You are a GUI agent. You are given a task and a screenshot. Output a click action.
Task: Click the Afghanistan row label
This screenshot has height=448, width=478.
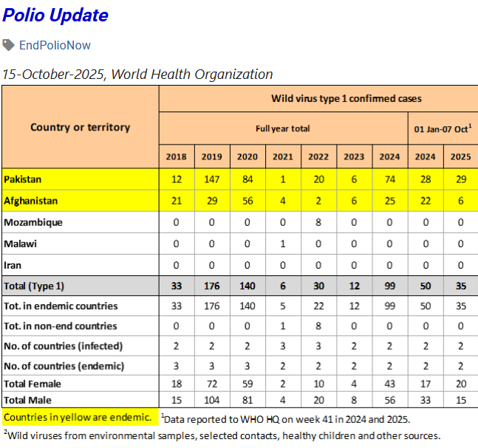pos(31,201)
